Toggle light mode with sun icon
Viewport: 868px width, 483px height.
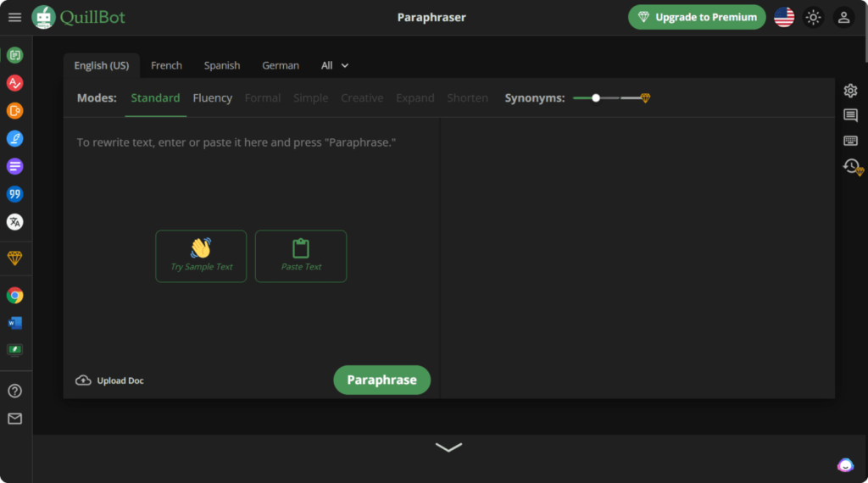813,17
